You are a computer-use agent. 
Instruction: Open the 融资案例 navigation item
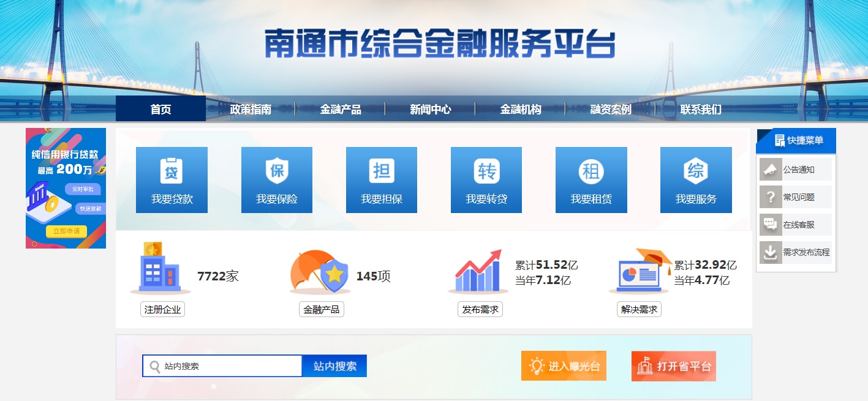click(611, 110)
